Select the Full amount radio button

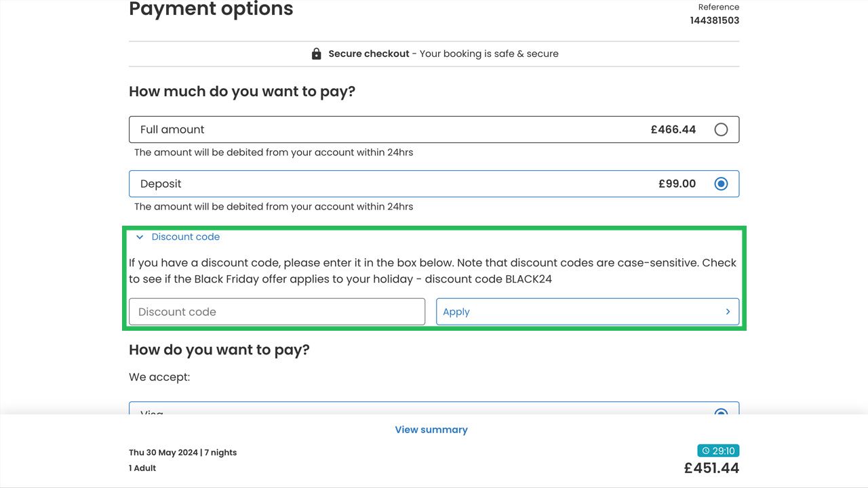click(x=721, y=129)
